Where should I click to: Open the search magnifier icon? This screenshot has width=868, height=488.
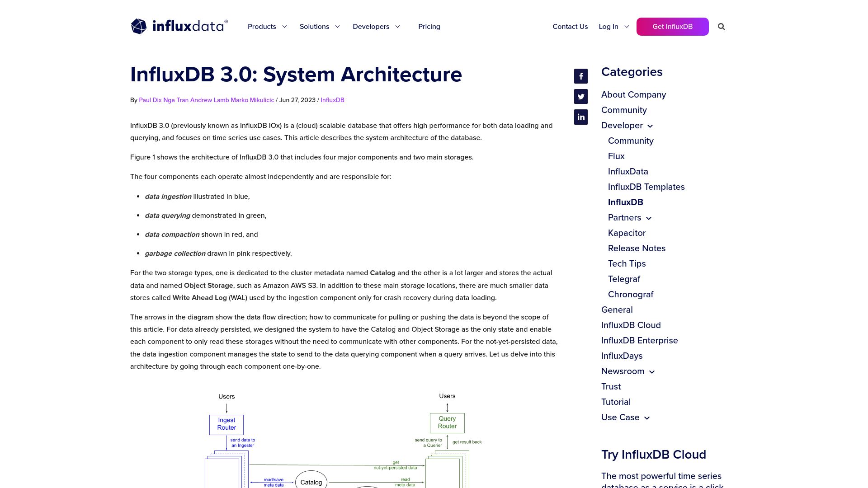pyautogui.click(x=722, y=27)
